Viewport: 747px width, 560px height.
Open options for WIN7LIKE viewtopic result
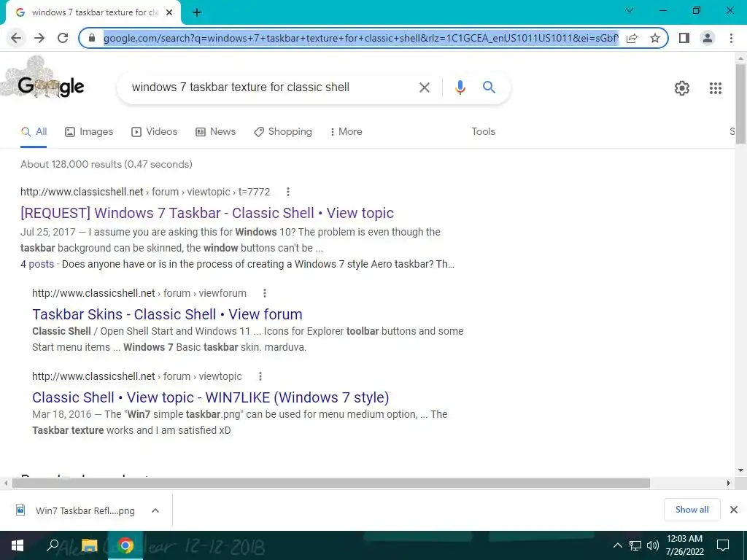pos(260,376)
